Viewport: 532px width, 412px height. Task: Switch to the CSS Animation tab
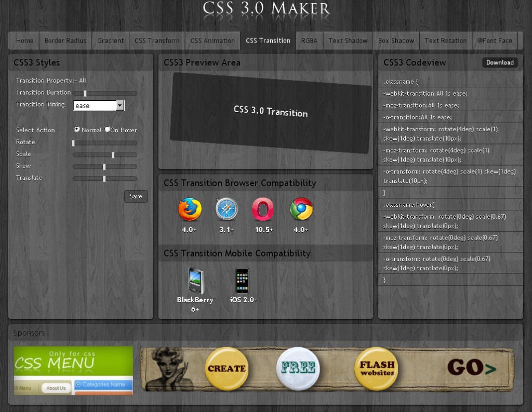[x=212, y=40]
